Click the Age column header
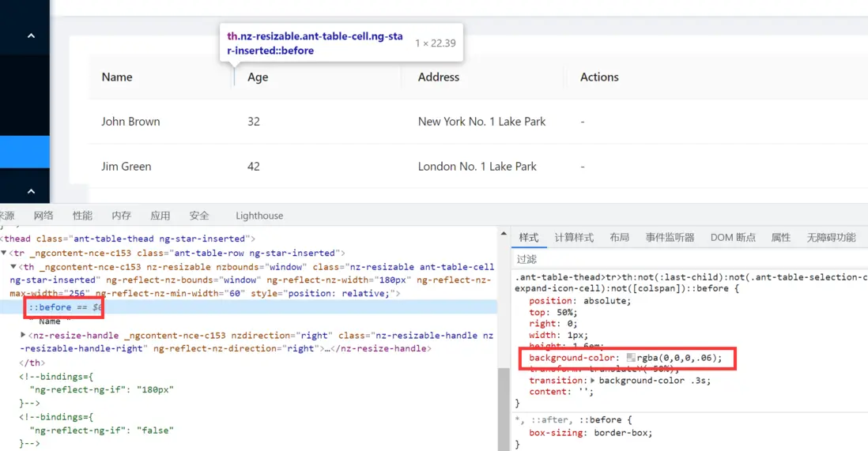This screenshot has height=451, width=868. click(258, 77)
